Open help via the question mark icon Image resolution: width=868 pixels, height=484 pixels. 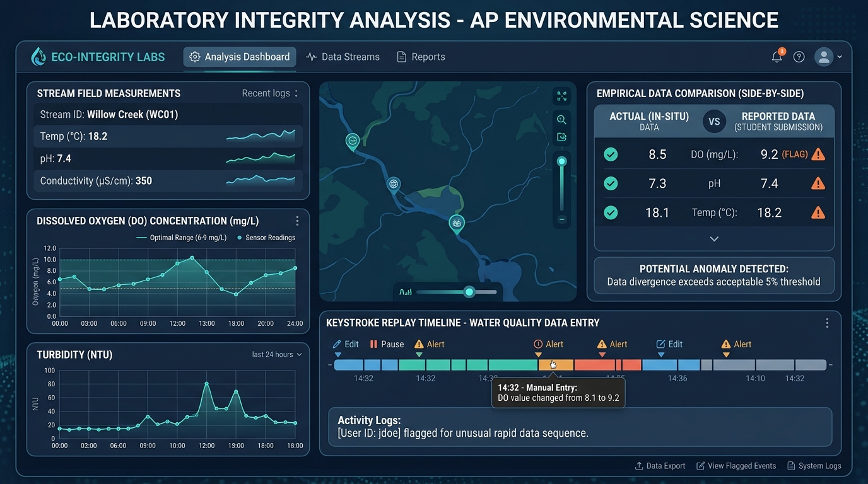[x=799, y=57]
